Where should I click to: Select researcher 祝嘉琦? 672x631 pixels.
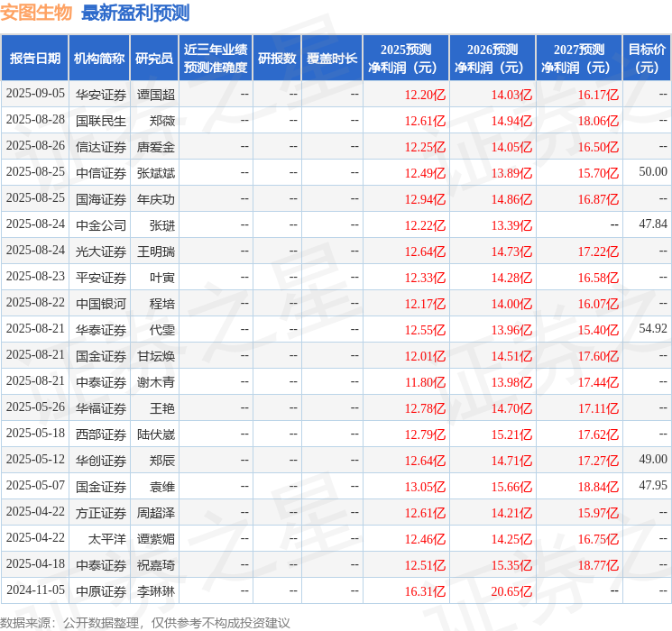click(x=156, y=565)
